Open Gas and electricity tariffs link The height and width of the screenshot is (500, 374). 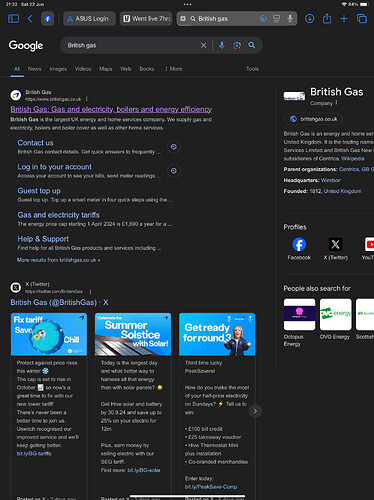(x=58, y=215)
